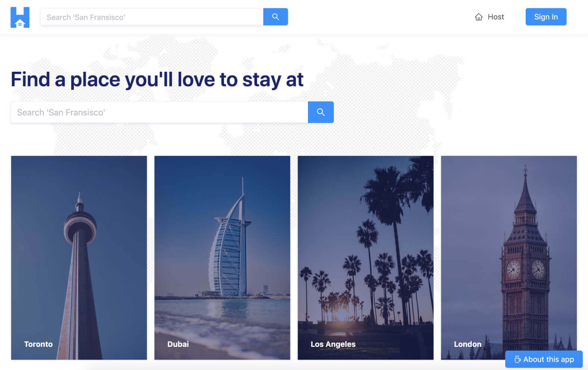The image size is (588, 370).
Task: Click the Sign In button
Action: click(546, 17)
